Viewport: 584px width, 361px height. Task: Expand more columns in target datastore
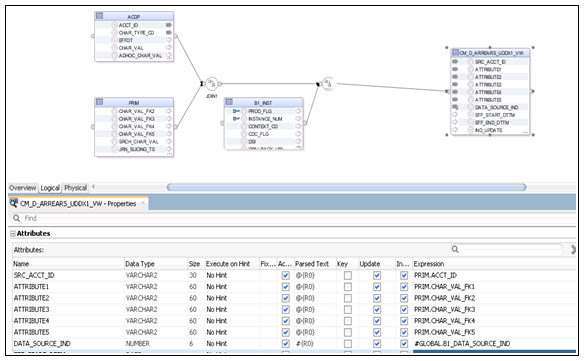click(525, 132)
